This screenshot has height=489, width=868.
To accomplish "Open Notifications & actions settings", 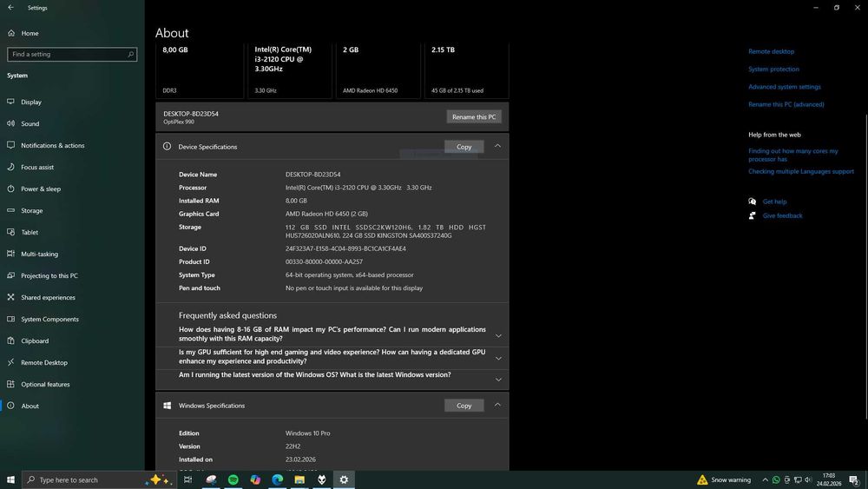I will [x=53, y=145].
